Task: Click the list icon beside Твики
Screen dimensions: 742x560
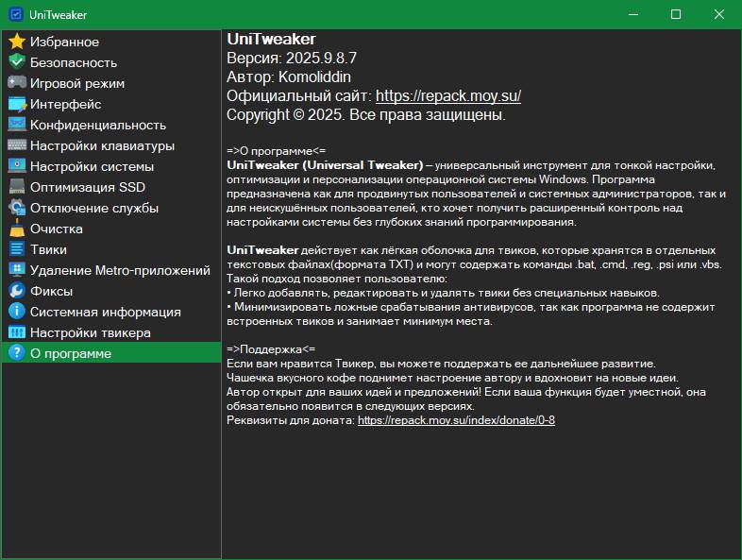Action: click(x=17, y=249)
